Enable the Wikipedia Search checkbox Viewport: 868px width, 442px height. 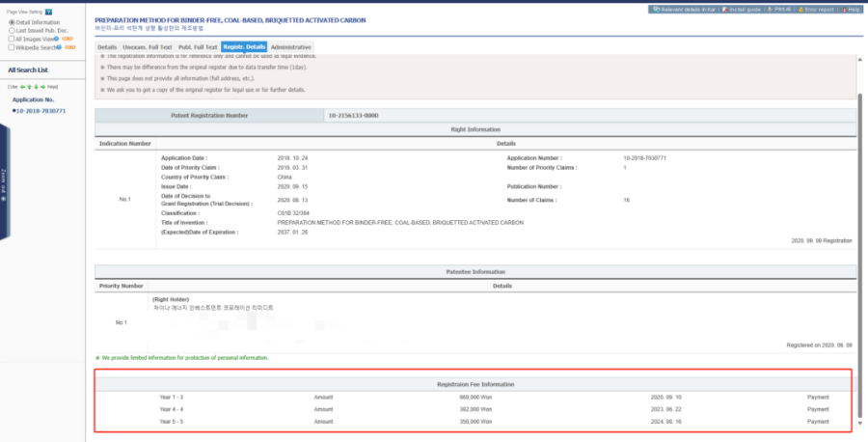12,47
